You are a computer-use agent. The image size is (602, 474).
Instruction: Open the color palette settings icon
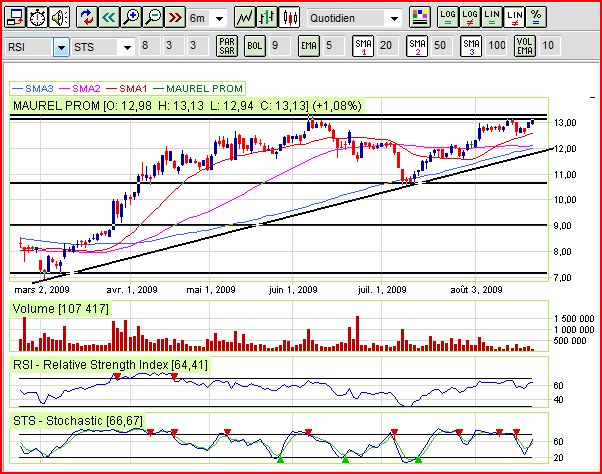point(420,18)
